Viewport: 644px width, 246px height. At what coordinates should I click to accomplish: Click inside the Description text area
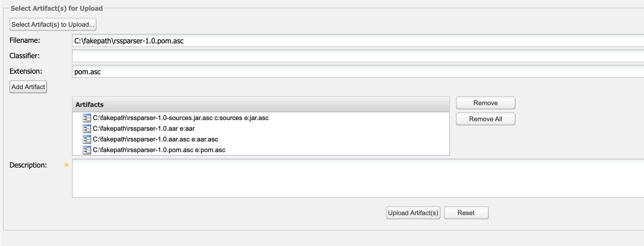[358, 178]
